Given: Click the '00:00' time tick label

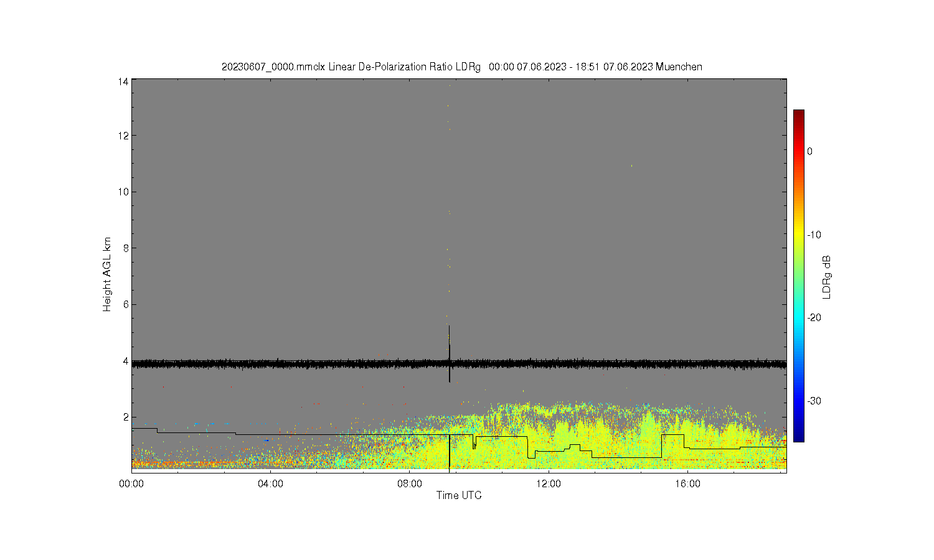Looking at the screenshot, I should pos(131,483).
